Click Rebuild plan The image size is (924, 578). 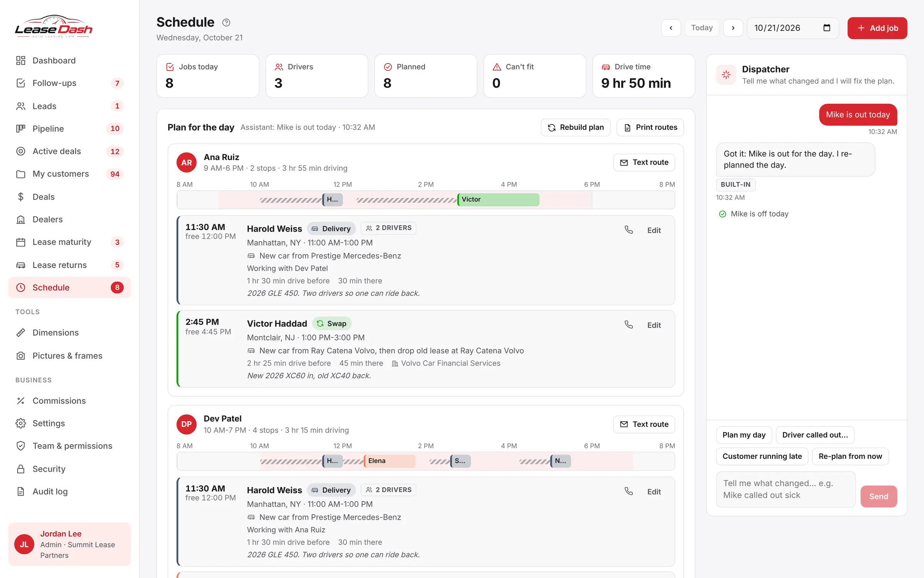[575, 128]
